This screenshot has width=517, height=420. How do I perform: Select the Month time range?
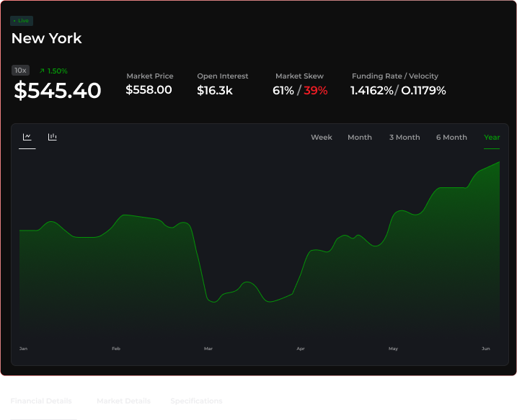coord(360,138)
